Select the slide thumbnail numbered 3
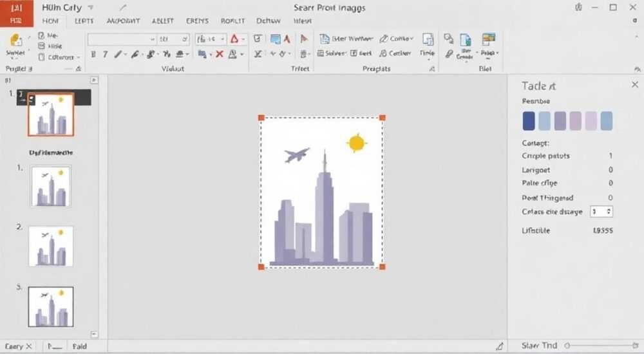The width and height of the screenshot is (644, 354). 51,307
